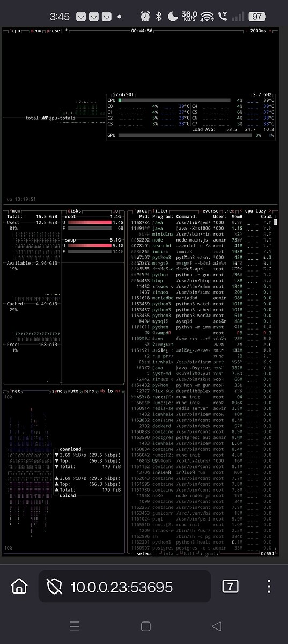Click the User: column header
The image size is (288, 644).
[x=220, y=216]
